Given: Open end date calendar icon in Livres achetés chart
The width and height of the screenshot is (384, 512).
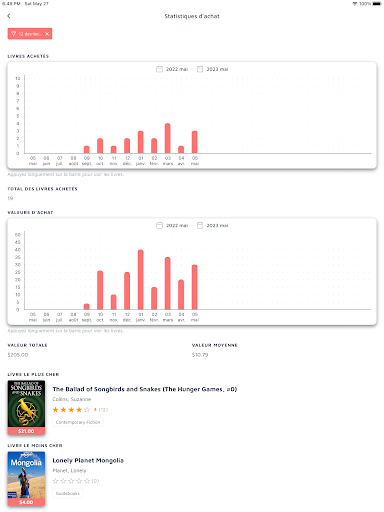Looking at the screenshot, I should click(200, 69).
